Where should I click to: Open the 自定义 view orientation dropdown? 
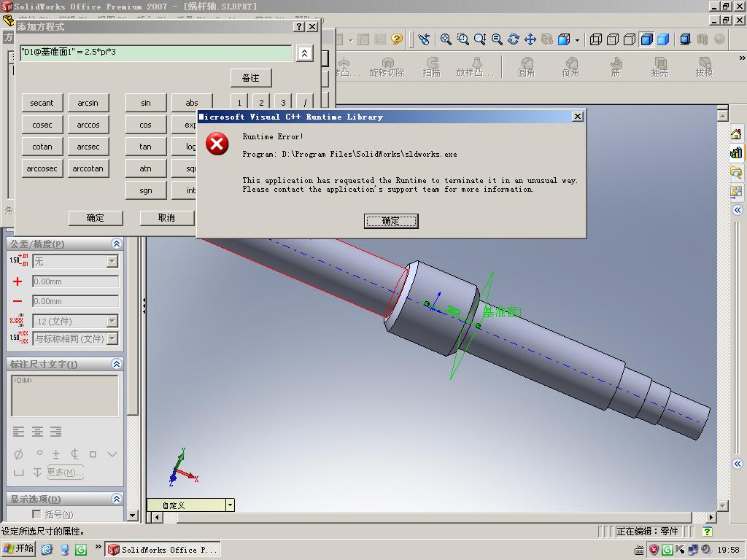click(x=230, y=505)
